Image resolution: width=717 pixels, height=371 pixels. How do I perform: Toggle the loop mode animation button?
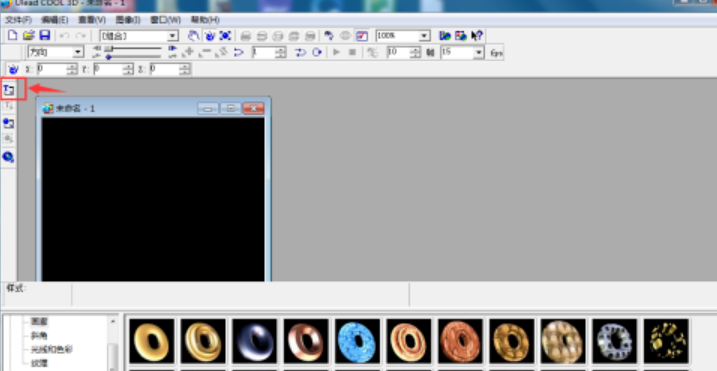(x=317, y=52)
